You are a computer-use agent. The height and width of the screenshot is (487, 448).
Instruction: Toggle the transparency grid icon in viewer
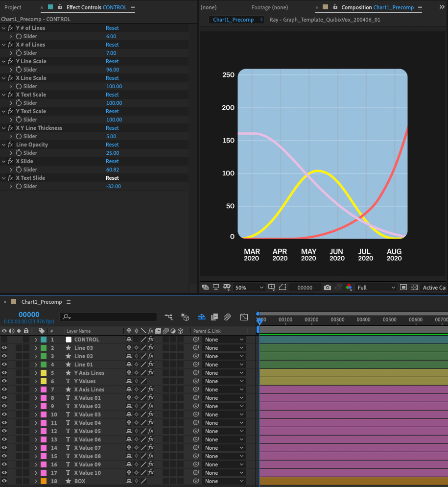click(414, 288)
